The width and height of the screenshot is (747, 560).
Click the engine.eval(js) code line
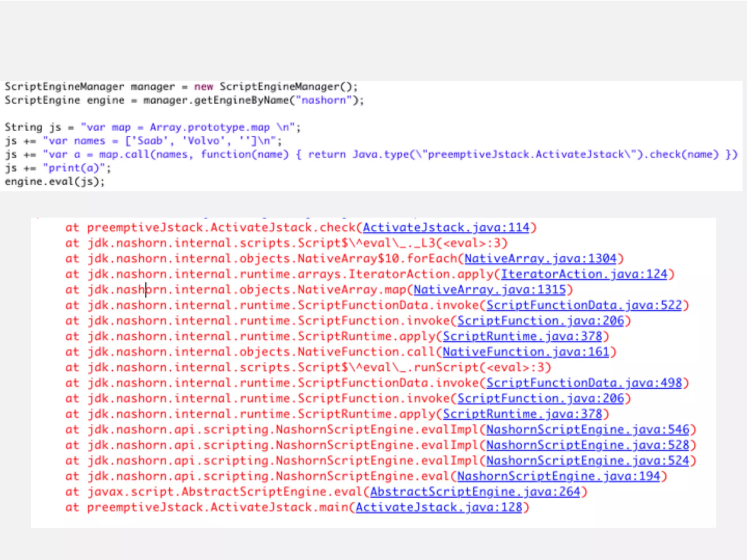pyautogui.click(x=55, y=182)
